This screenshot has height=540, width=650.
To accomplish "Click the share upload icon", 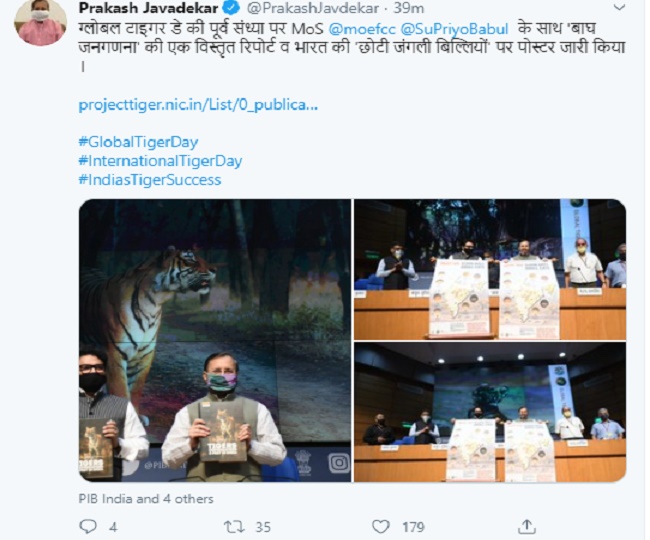I will pos(527,527).
